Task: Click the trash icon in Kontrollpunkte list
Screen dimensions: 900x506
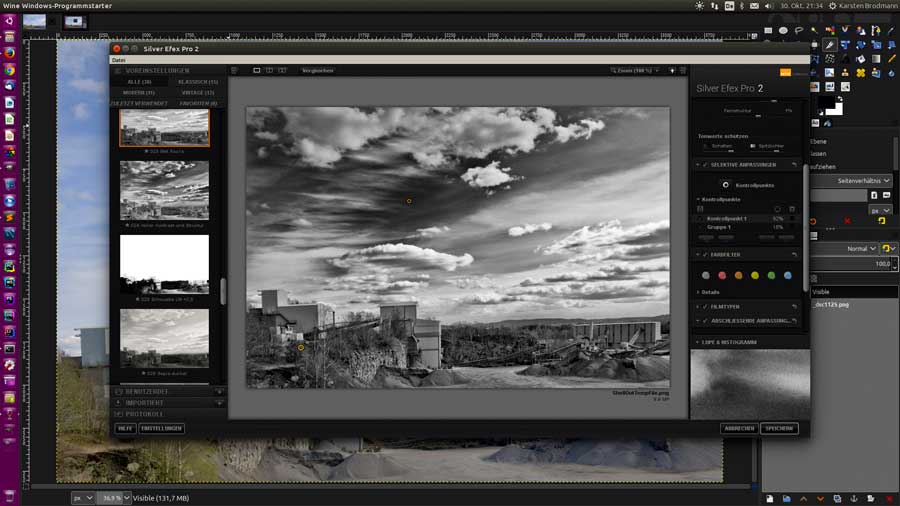Action: pos(792,209)
